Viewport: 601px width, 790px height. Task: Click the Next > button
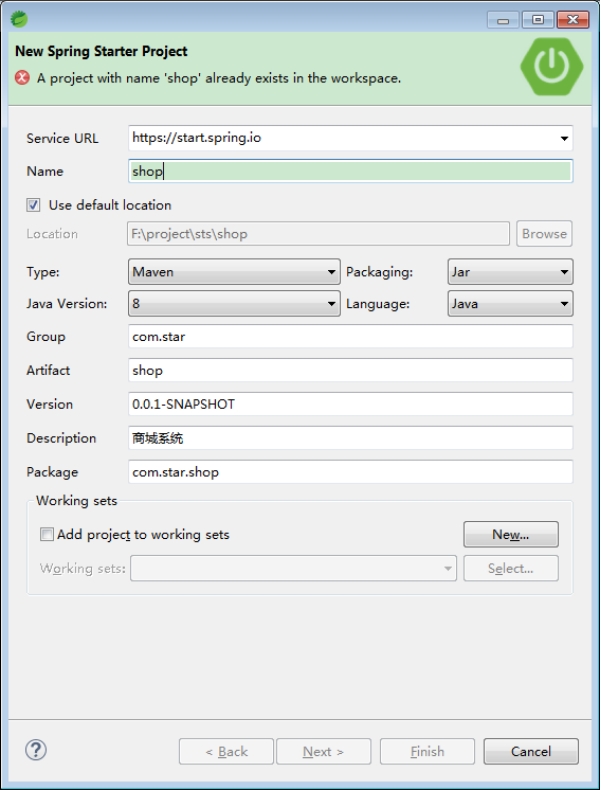pos(323,751)
